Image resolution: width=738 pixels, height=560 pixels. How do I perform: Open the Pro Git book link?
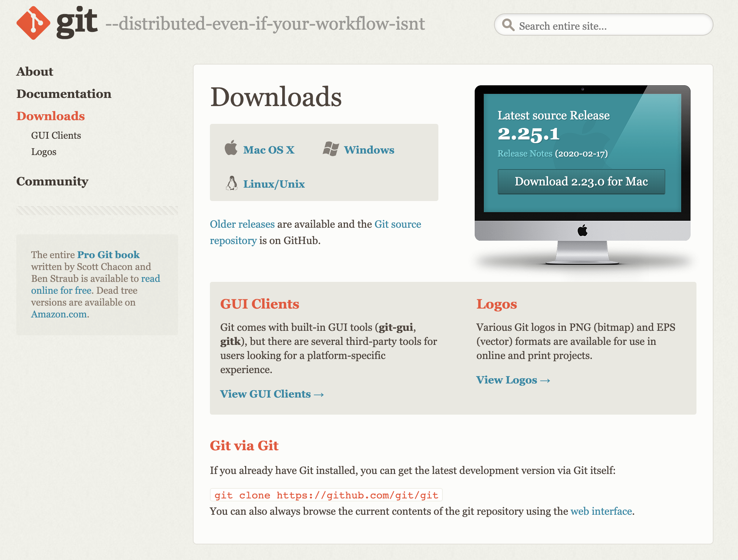pyautogui.click(x=108, y=255)
